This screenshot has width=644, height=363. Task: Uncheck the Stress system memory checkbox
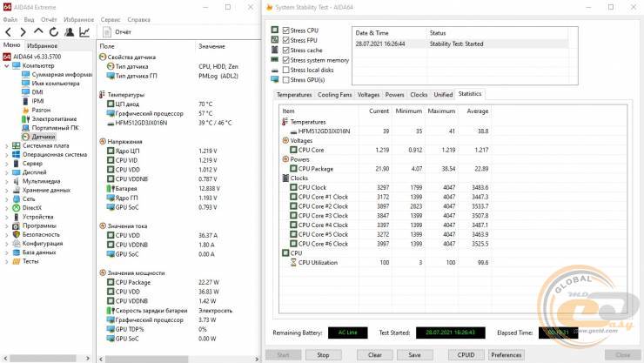pyautogui.click(x=285, y=60)
